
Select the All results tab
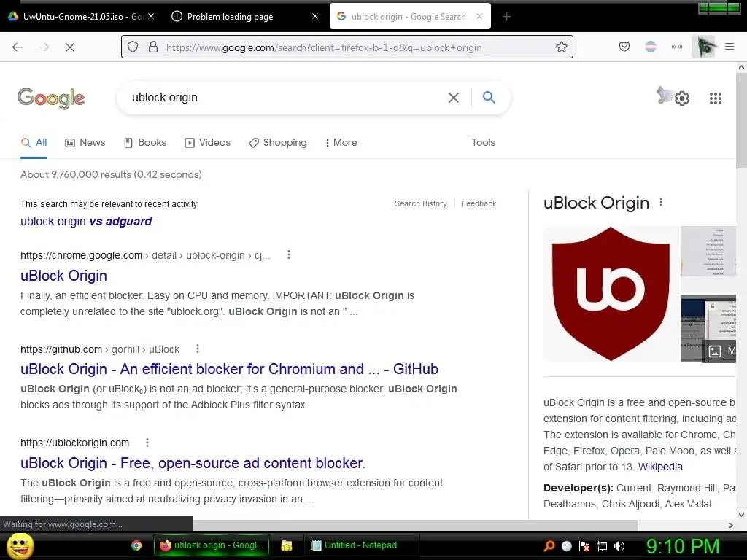tap(34, 142)
